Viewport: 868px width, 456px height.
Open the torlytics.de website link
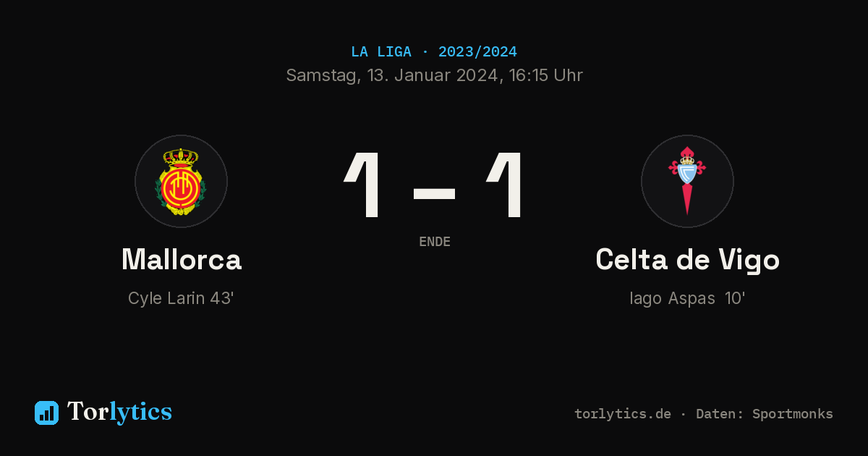click(623, 414)
